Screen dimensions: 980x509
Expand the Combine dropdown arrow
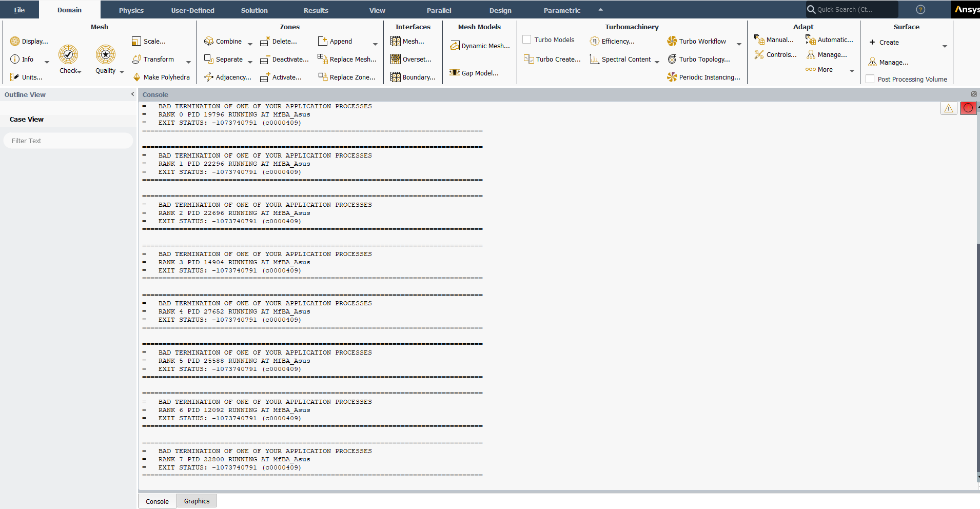pos(250,44)
